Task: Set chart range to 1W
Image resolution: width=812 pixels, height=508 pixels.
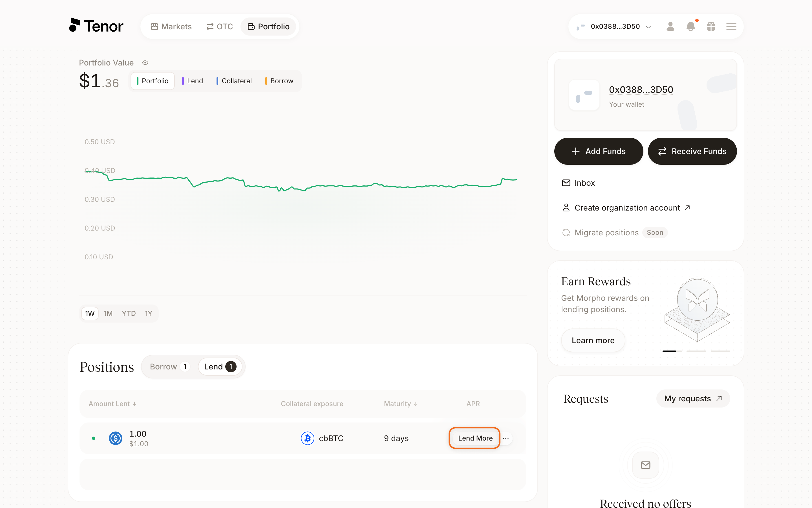Action: [90, 314]
